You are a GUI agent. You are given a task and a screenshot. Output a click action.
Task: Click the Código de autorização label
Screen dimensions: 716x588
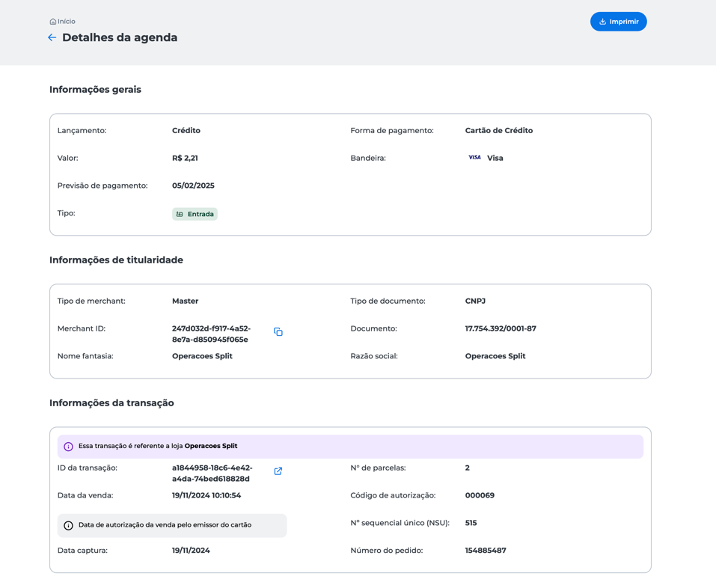(393, 495)
